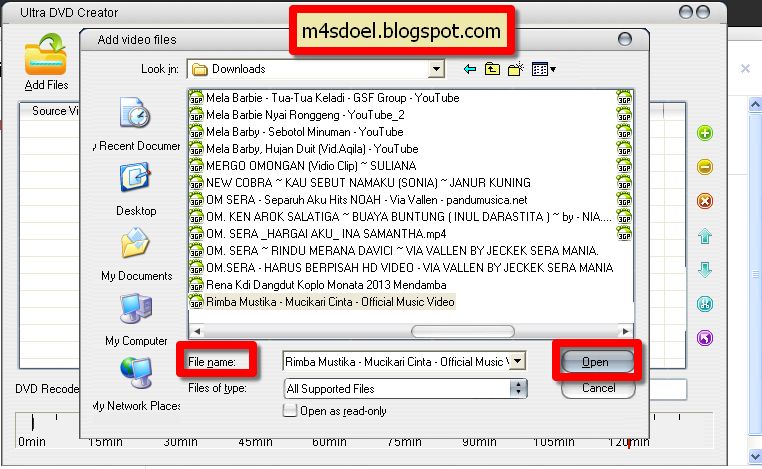Viewport: 762px width, 469px height.
Task: Select OM SERA - Separuh Aku file
Action: pyautogui.click(x=366, y=200)
